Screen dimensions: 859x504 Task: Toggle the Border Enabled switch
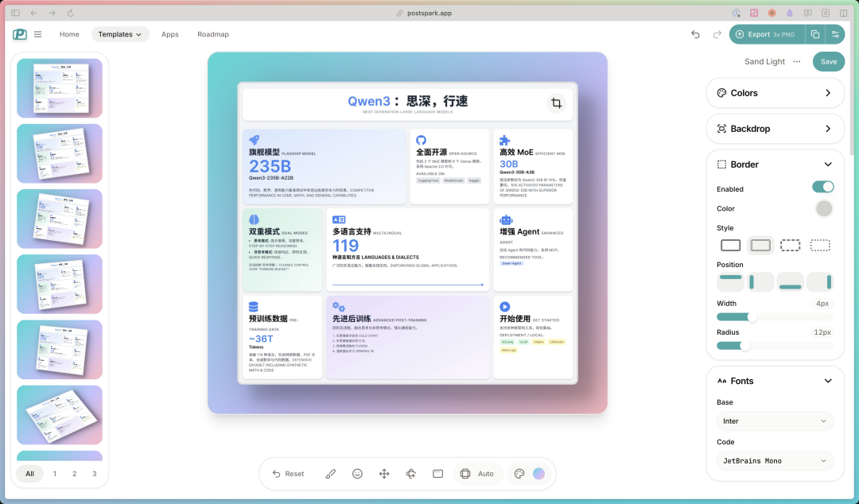pyautogui.click(x=823, y=188)
